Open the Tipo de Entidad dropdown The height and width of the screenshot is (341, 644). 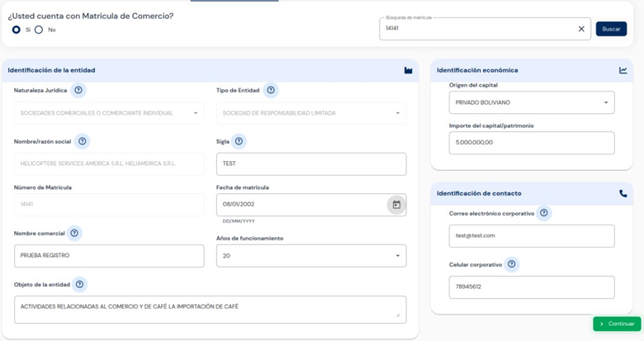(x=311, y=113)
